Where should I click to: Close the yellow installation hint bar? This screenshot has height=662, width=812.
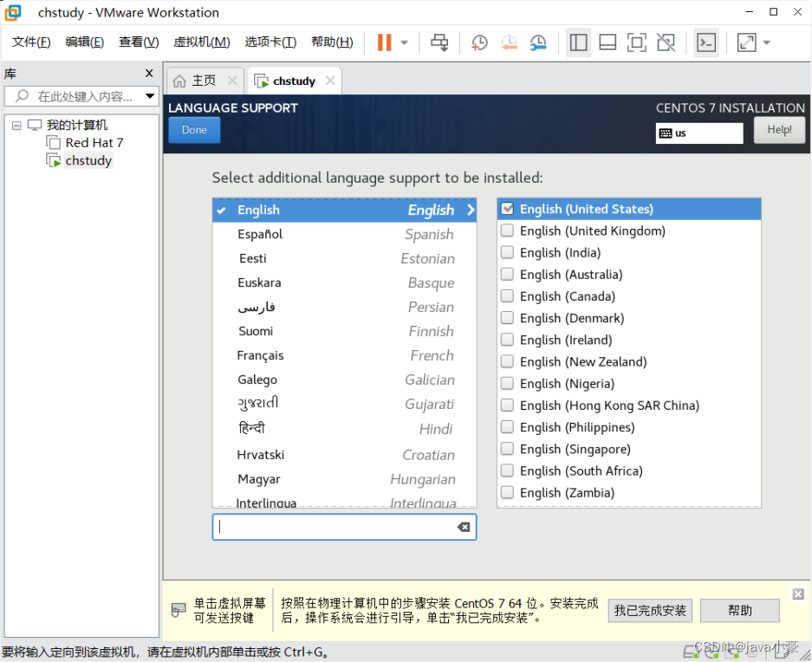coord(798,594)
